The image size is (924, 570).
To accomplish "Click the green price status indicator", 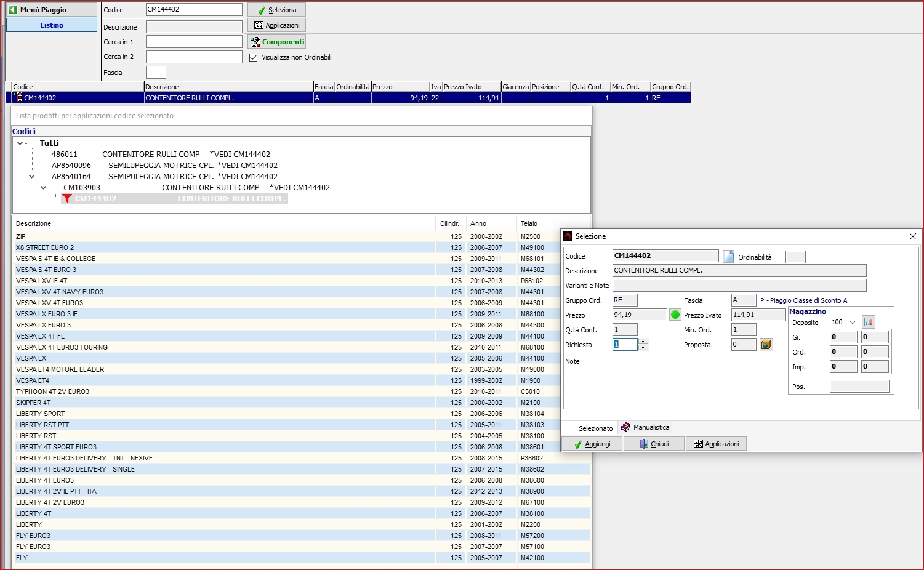I will tap(675, 315).
